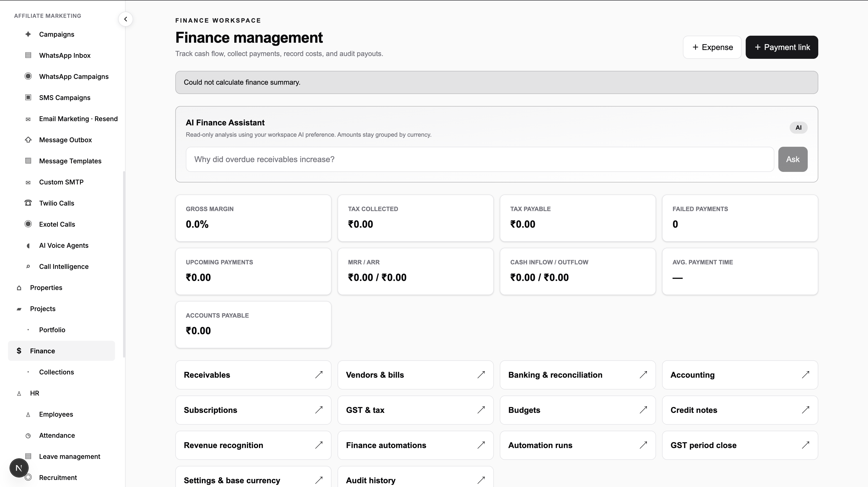Image resolution: width=868 pixels, height=487 pixels.
Task: Click the Properties house icon
Action: [19, 288]
